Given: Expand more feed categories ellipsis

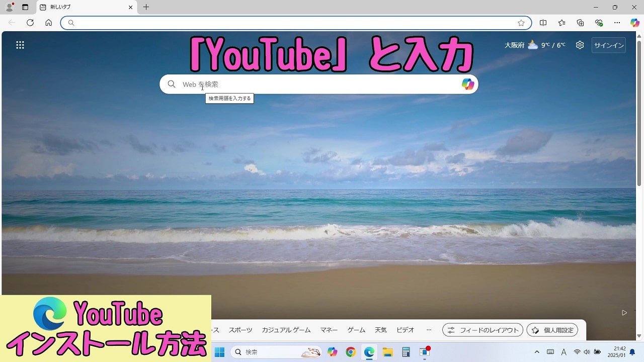Looking at the screenshot, I should pos(429,330).
